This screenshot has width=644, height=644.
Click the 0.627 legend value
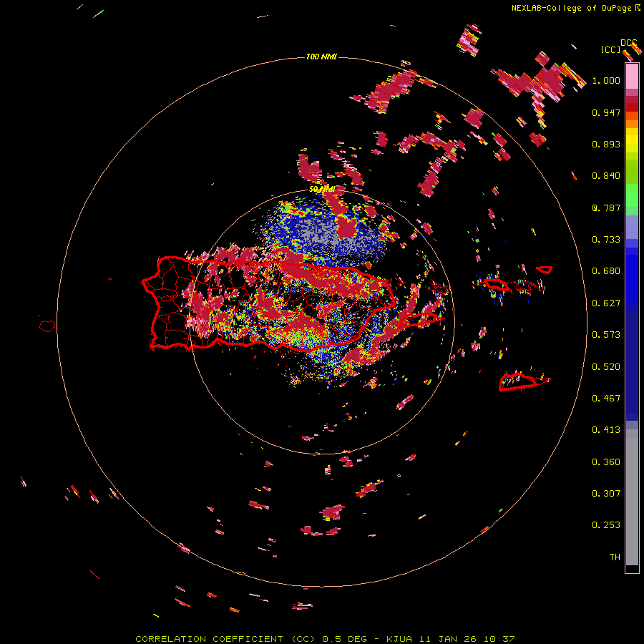(606, 303)
